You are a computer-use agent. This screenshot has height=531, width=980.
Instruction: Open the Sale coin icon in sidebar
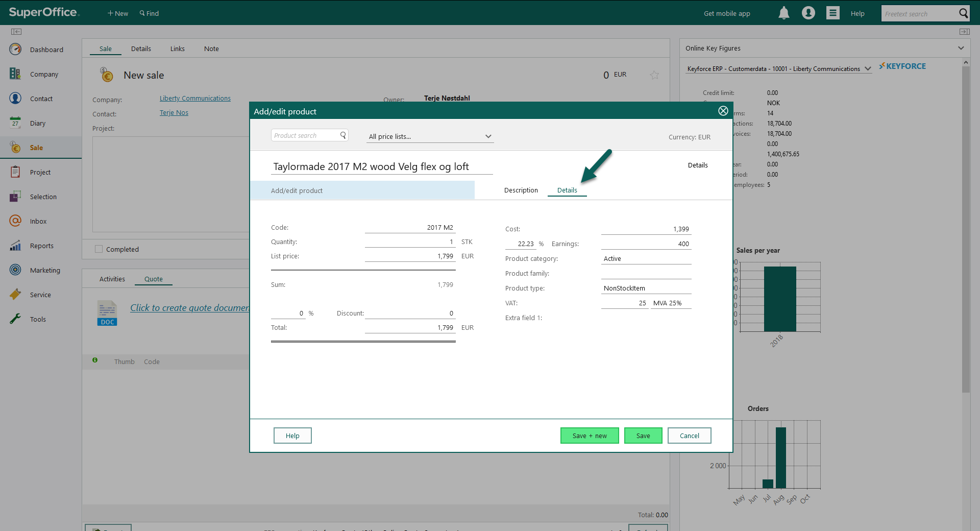(15, 147)
